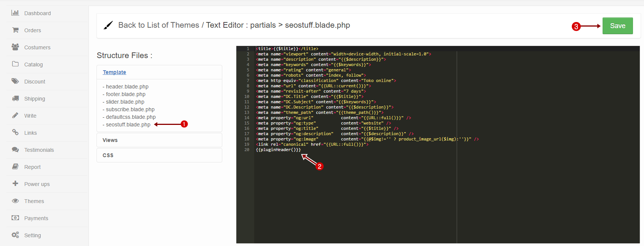
Task: Click the canonical link rel code line
Action: 312,144
